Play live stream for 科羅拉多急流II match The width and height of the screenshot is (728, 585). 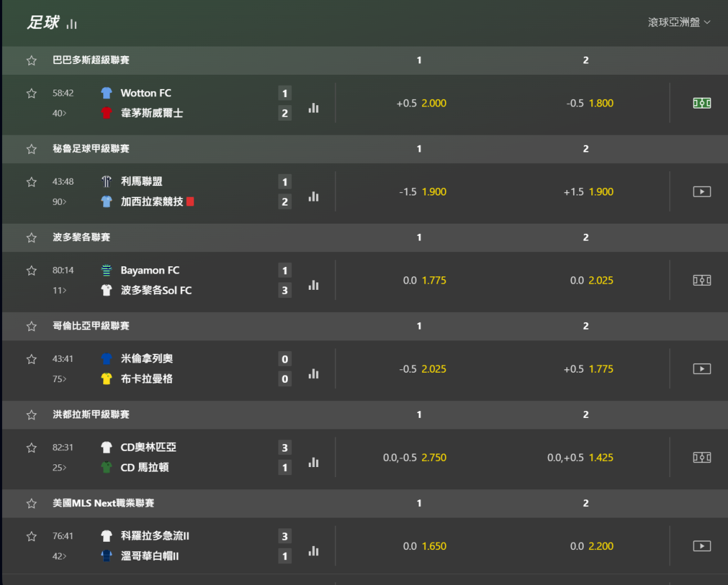702,546
